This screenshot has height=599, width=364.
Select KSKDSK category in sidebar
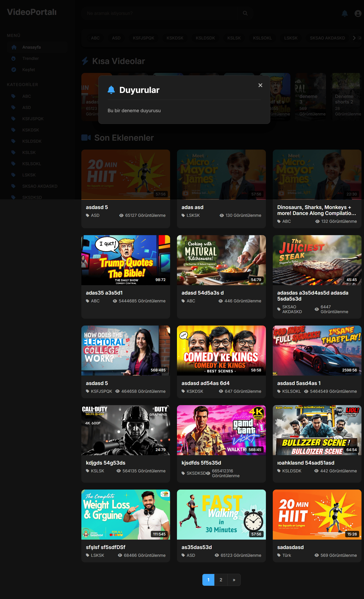coord(37,130)
